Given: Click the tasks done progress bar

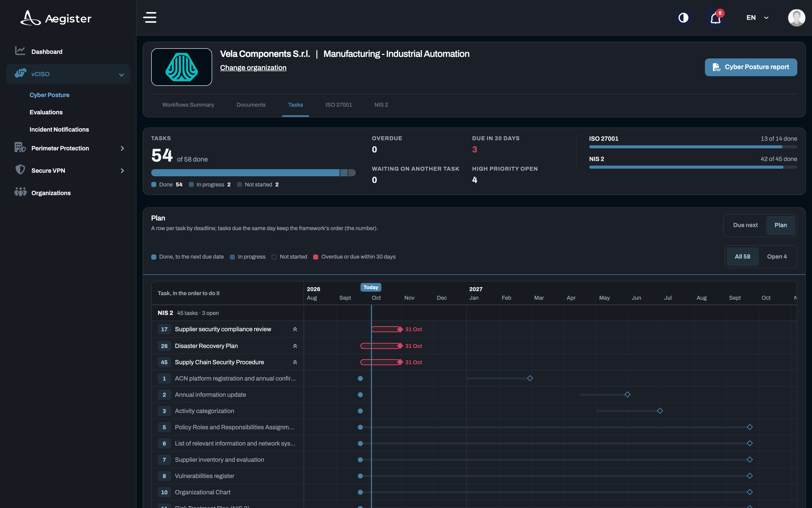Looking at the screenshot, I should [x=253, y=173].
